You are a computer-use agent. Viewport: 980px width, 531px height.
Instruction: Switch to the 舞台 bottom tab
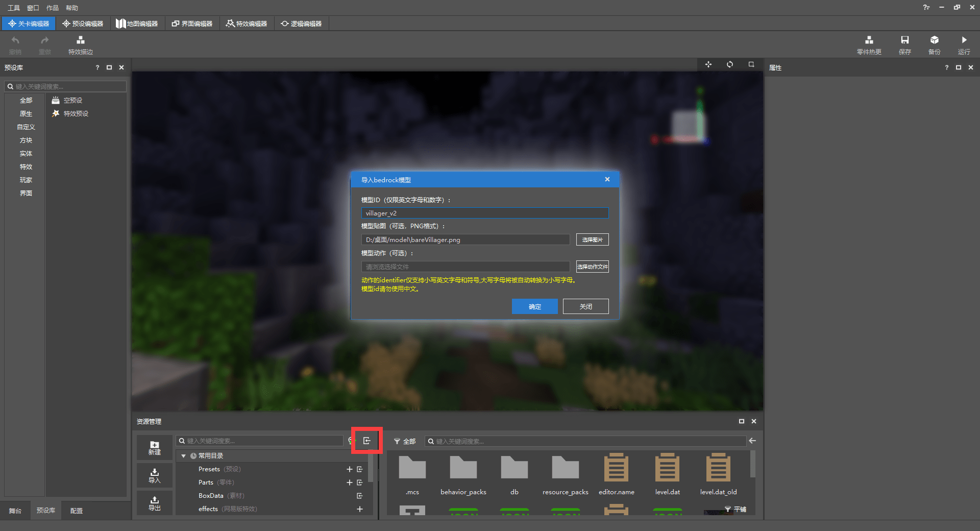15,511
